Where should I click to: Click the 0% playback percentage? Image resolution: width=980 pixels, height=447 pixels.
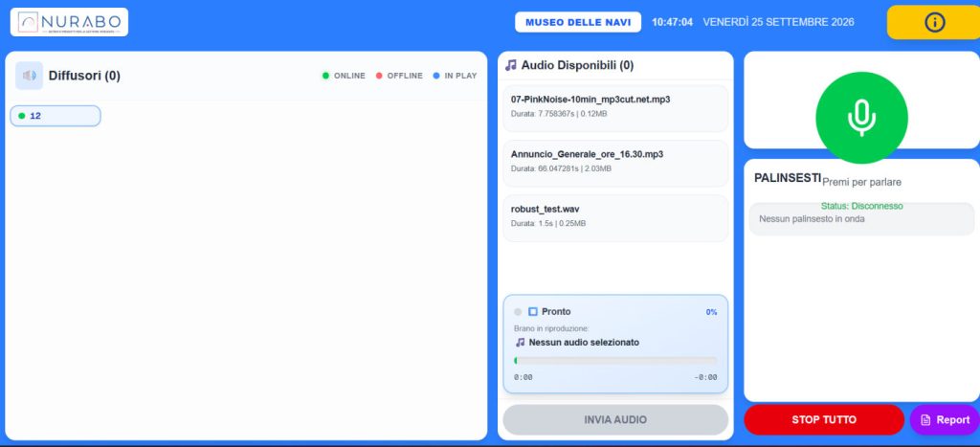tap(711, 312)
